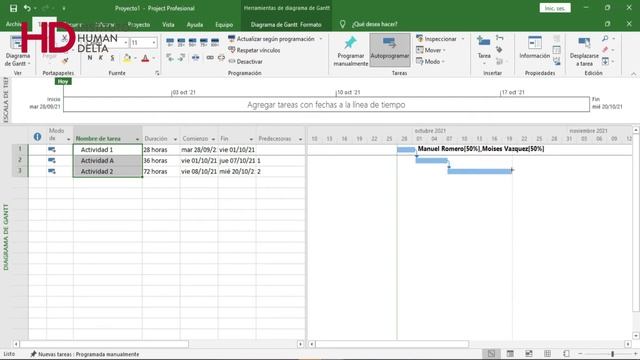Mark task 50% complete
This screenshot has height=360, width=640.
(x=192, y=42)
